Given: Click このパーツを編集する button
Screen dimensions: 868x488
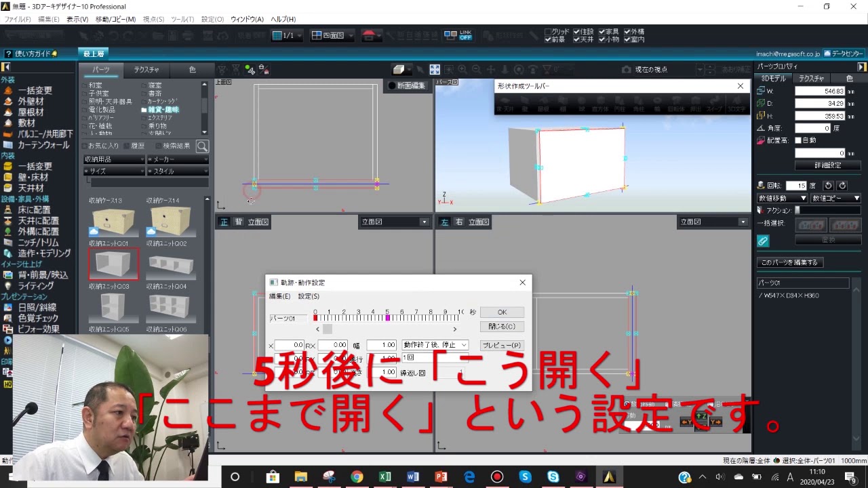Looking at the screenshot, I should (790, 262).
